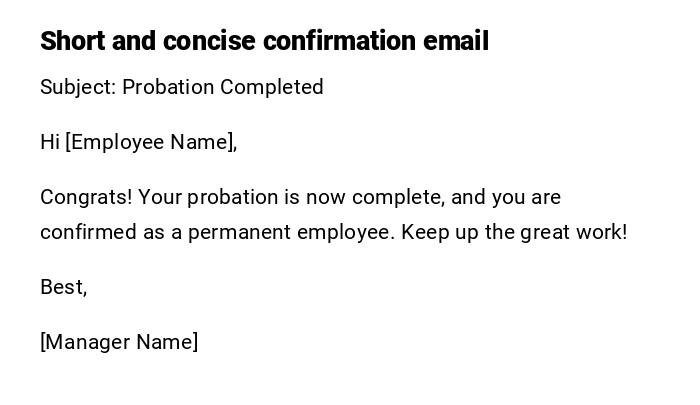This screenshot has height=405, width=700.
Task: Click the [Manager Name] placeholder
Action: pos(119,342)
